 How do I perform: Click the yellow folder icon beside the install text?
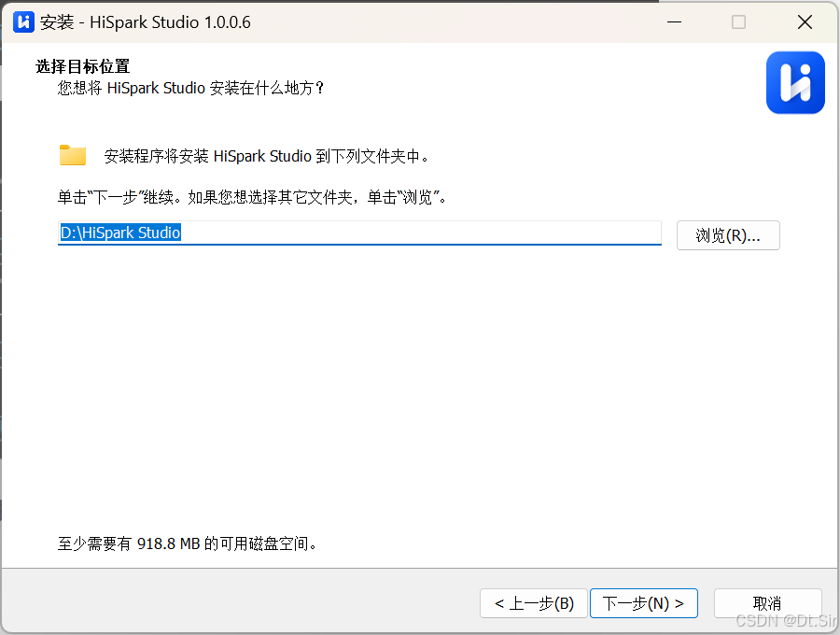click(73, 155)
